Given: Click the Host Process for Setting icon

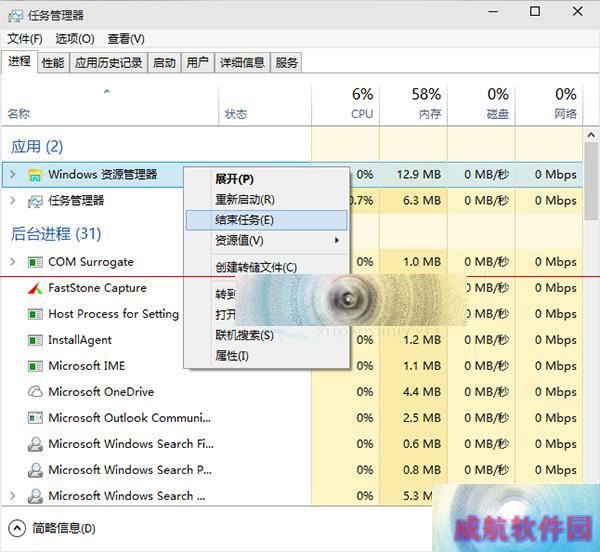Looking at the screenshot, I should point(35,314).
